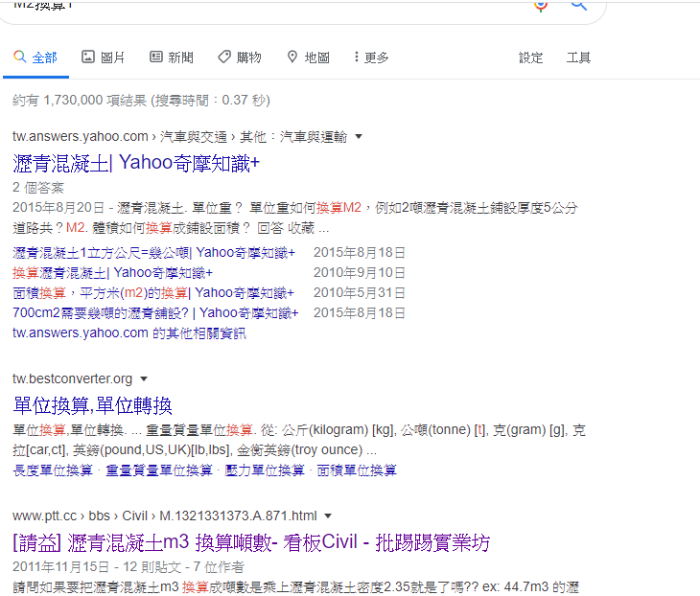The width and height of the screenshot is (700, 596).
Task: Expand the 更多 more menu
Action: (x=371, y=57)
